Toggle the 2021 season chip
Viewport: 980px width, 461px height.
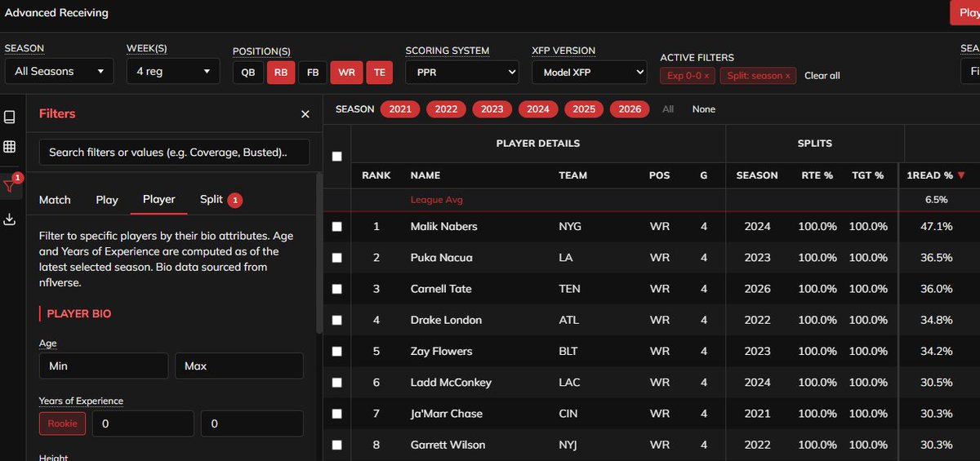pos(400,109)
